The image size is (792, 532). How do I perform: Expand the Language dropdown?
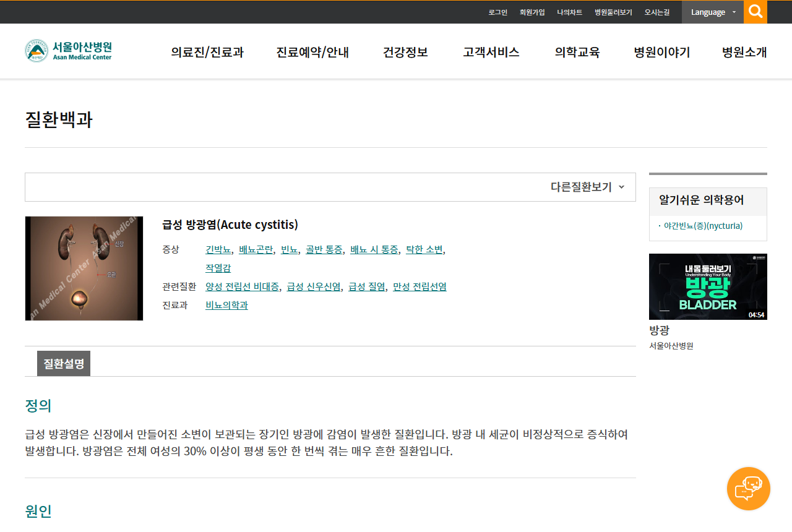tap(713, 12)
